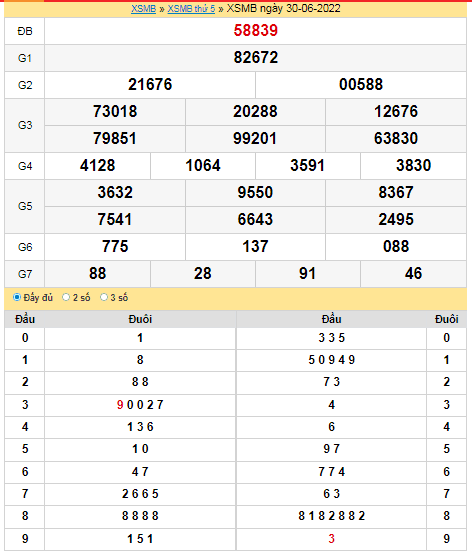472x555 pixels.
Task: Click the G6 row label
Action: pos(25,247)
